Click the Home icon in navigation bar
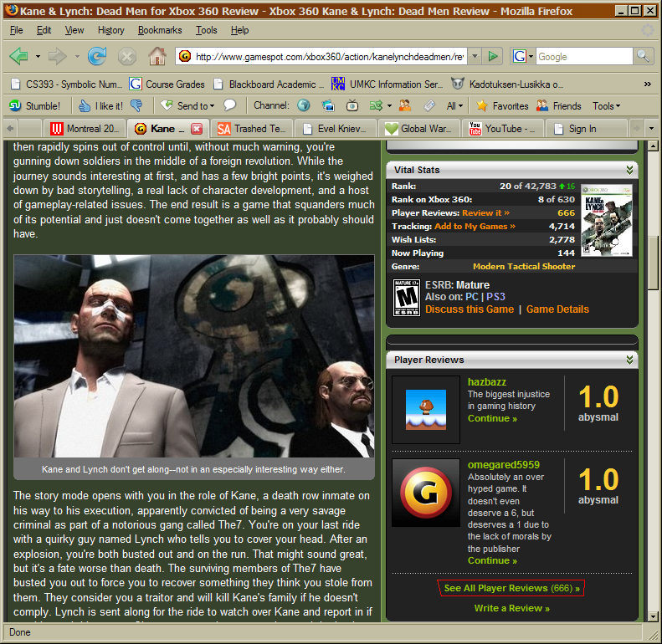 point(157,57)
